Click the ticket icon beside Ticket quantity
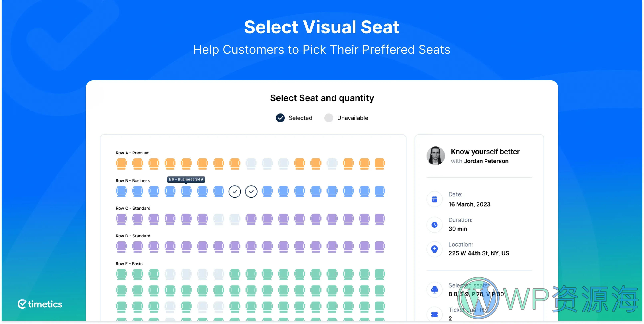Screen dimensions: 644x324 pos(435,315)
